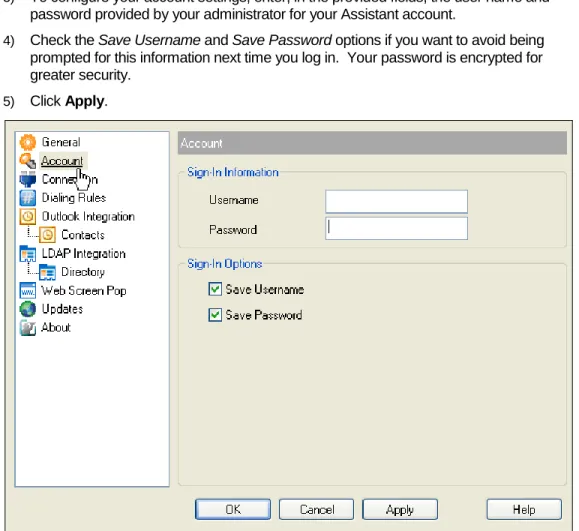This screenshot has width=579, height=531.
Task: Focus the Password input field
Action: click(x=396, y=228)
